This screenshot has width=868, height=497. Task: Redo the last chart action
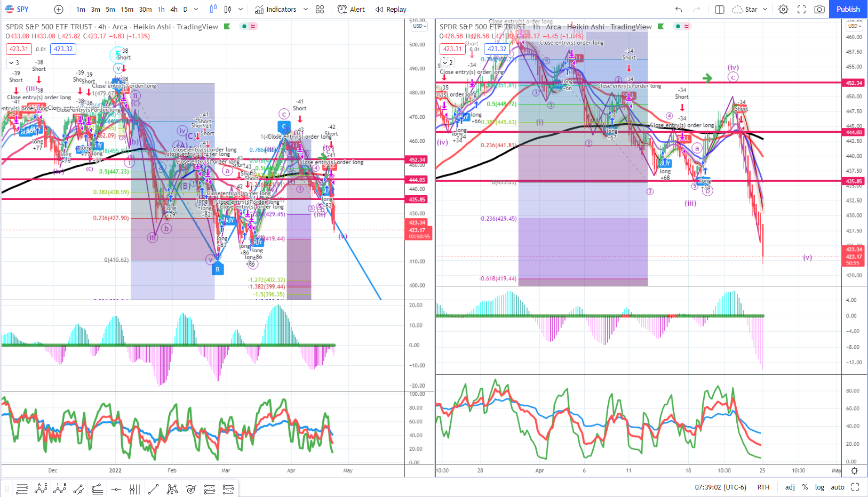click(x=697, y=9)
